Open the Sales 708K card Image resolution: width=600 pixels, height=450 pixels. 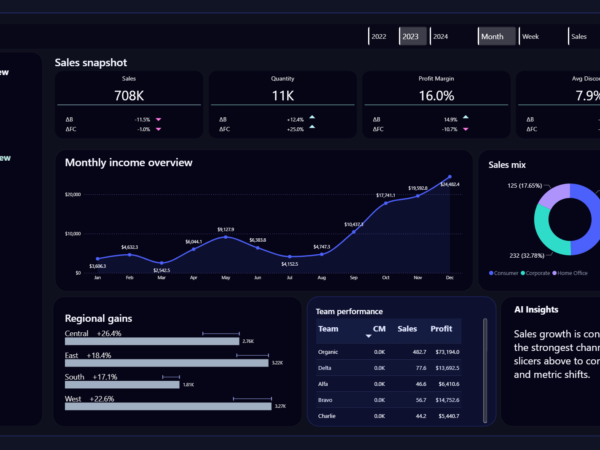click(129, 104)
